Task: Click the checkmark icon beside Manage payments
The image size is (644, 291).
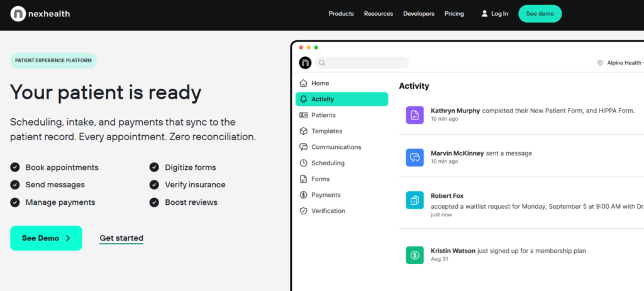Action: (15, 202)
